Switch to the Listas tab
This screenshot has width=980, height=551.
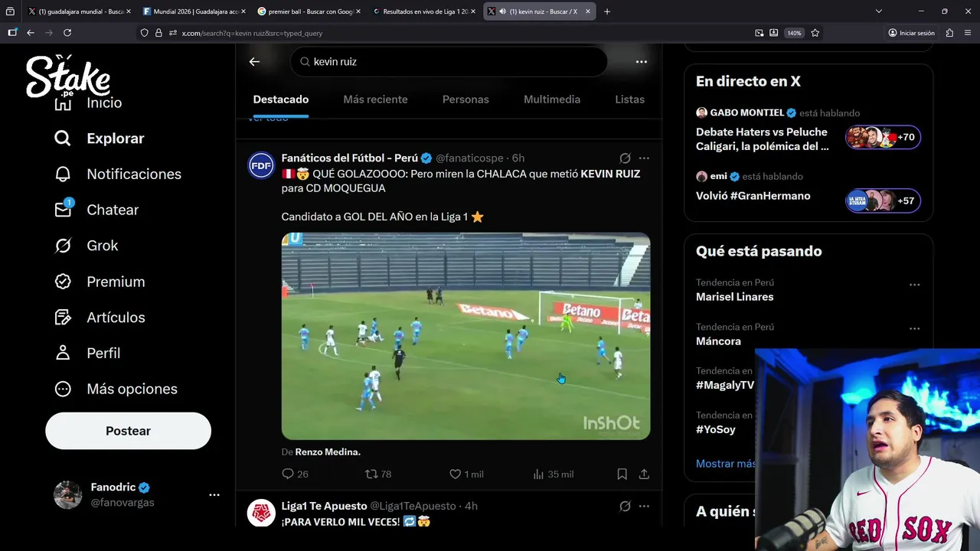point(630,99)
